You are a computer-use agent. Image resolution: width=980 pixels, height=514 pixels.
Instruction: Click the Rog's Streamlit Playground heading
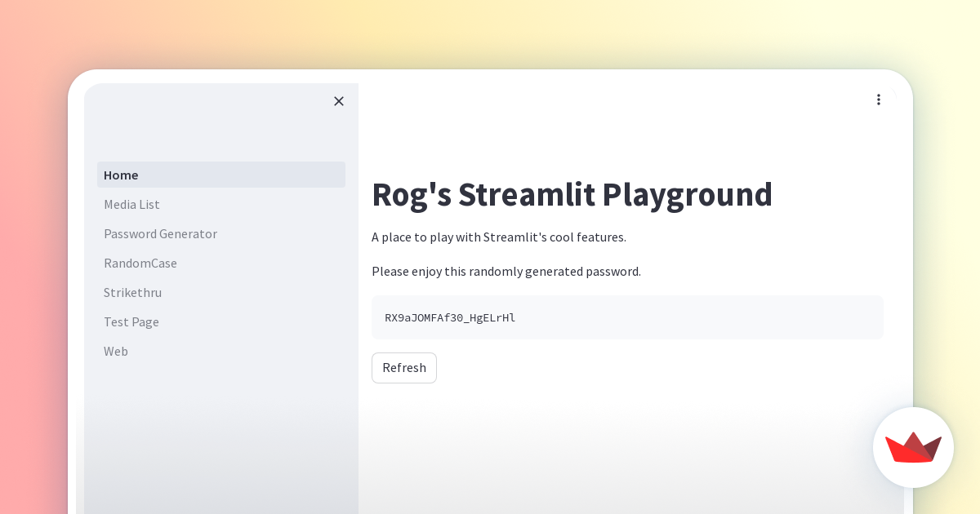[x=572, y=194]
